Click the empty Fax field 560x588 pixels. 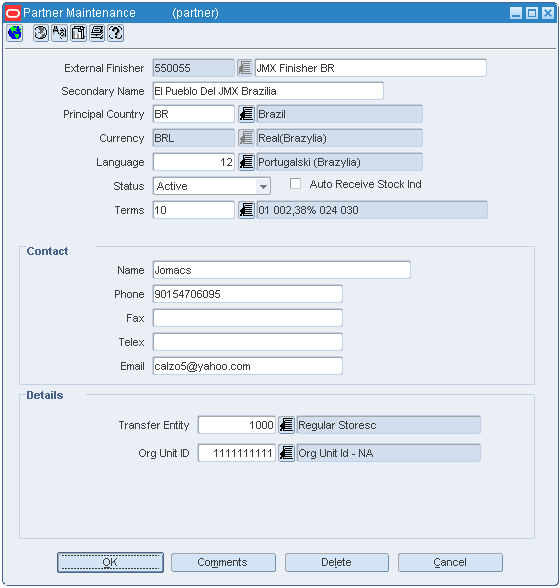(248, 318)
